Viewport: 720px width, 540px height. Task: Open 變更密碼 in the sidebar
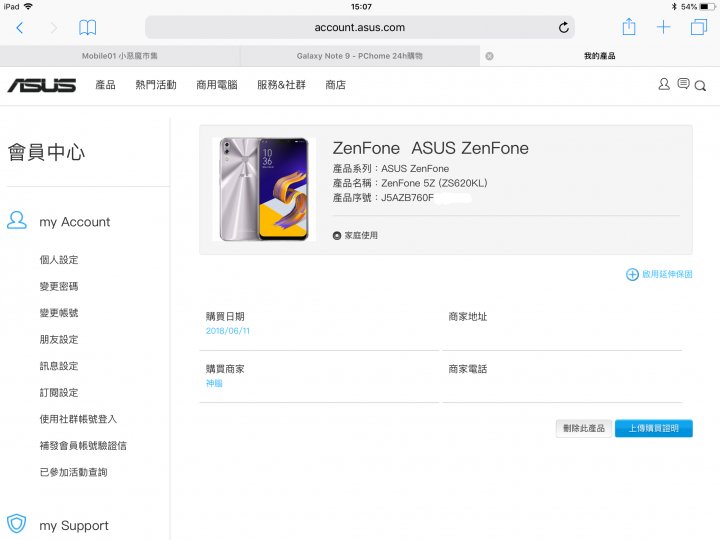pos(59,287)
